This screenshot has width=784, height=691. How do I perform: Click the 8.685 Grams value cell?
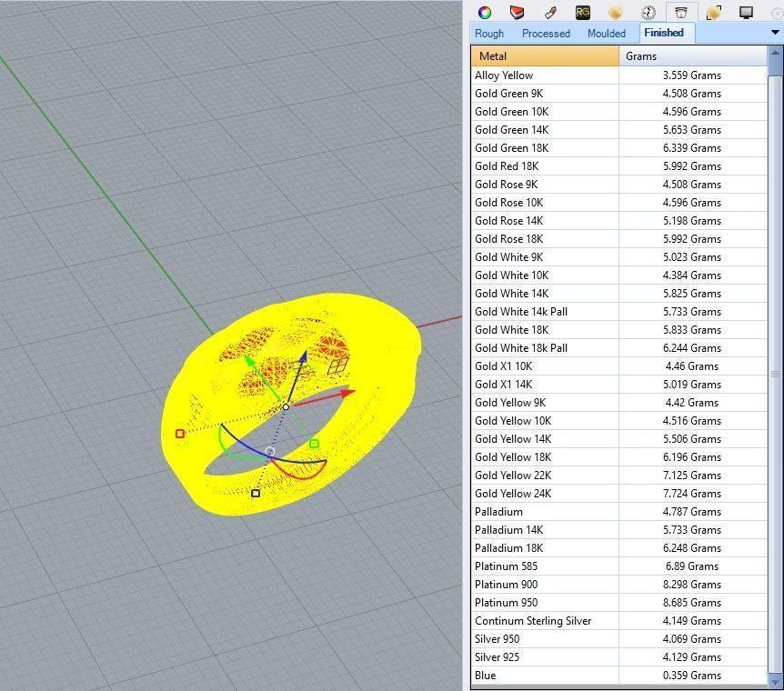pyautogui.click(x=692, y=603)
